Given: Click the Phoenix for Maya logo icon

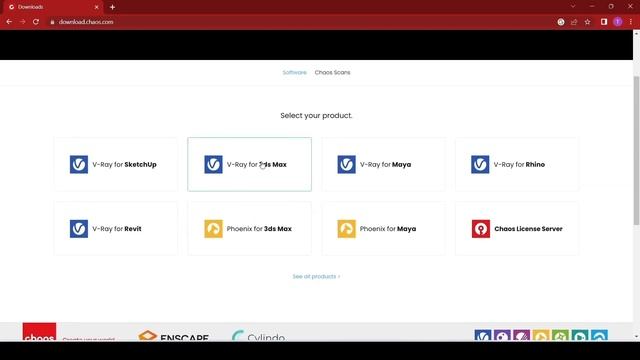Looking at the screenshot, I should pos(346,229).
